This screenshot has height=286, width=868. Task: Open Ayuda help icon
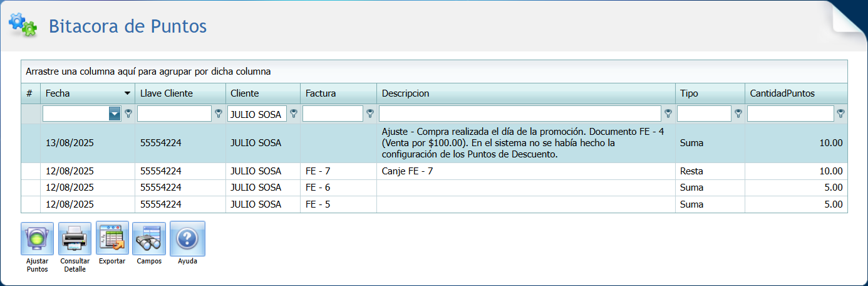coord(187,238)
